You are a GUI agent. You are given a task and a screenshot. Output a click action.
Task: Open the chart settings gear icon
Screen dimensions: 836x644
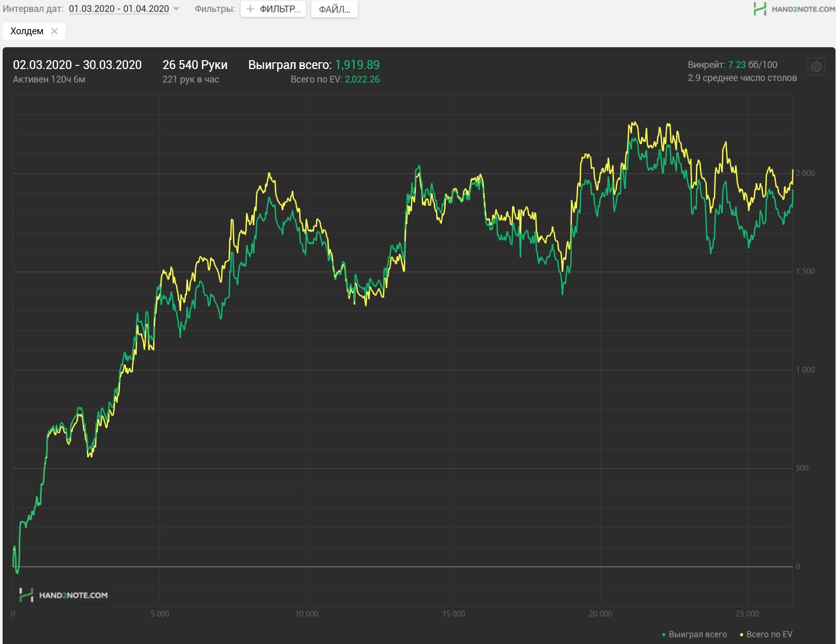pos(816,66)
